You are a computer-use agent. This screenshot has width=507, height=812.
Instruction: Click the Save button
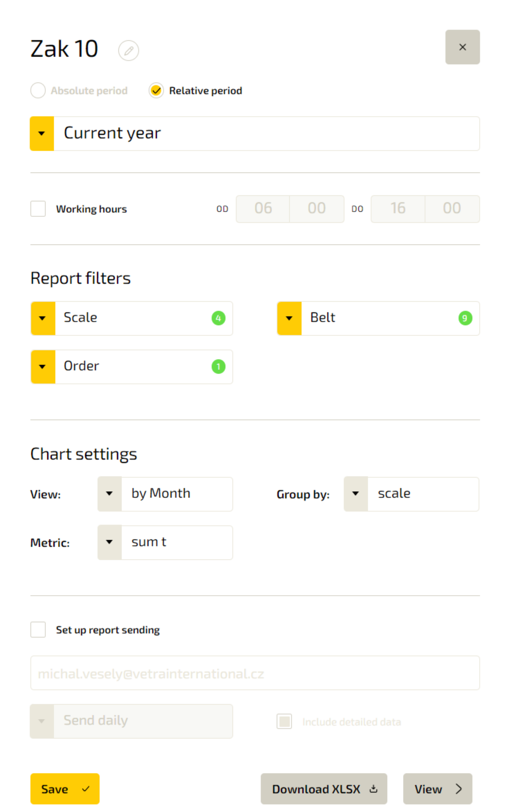[x=65, y=789]
